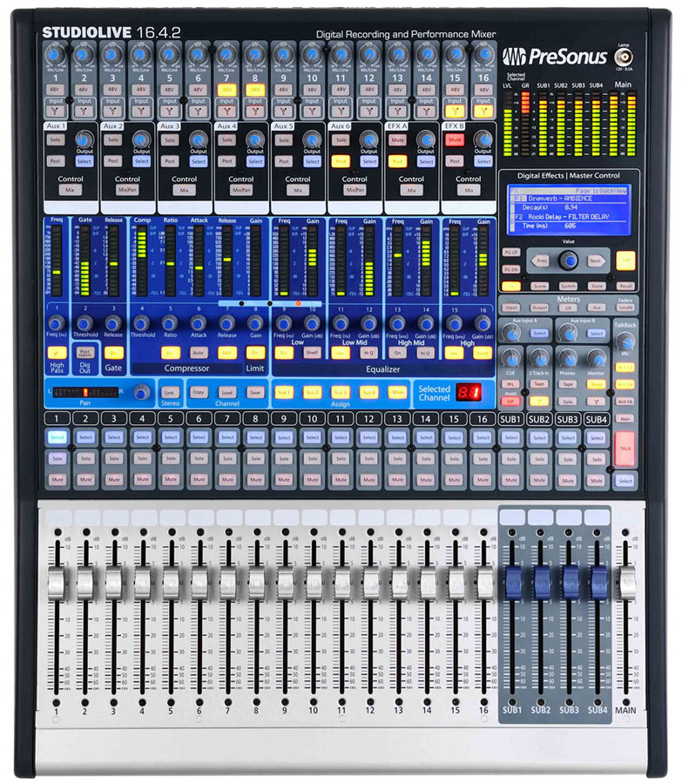
Task: Click the channel 1 fader
Action: (x=57, y=583)
